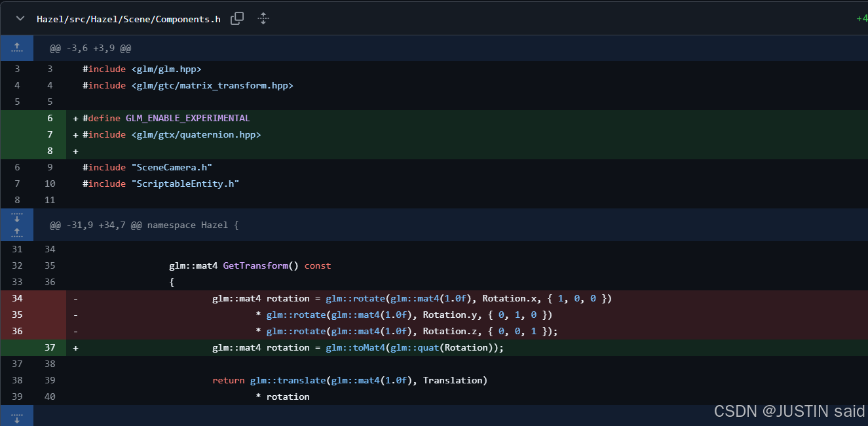Expand up above the -3,6 +3,9 hunk
Viewport: 868px width, 426px height.
(17, 48)
